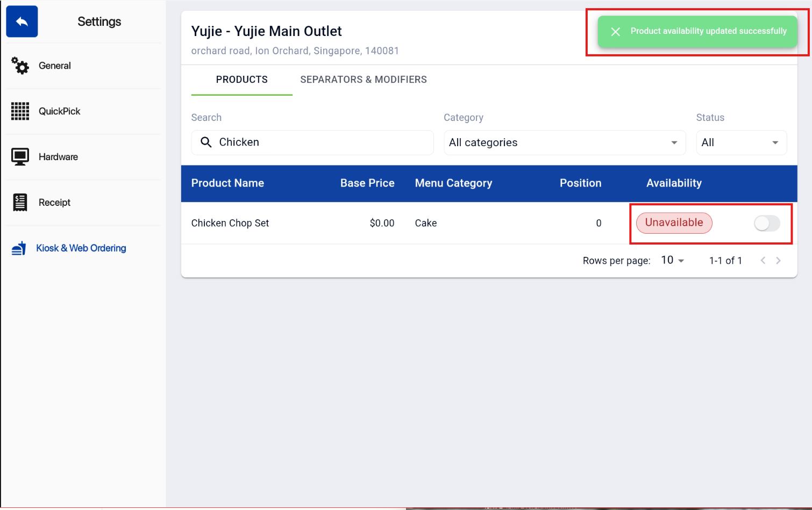Click the Unavailable status badge
The width and height of the screenshot is (812, 510).
tap(674, 222)
